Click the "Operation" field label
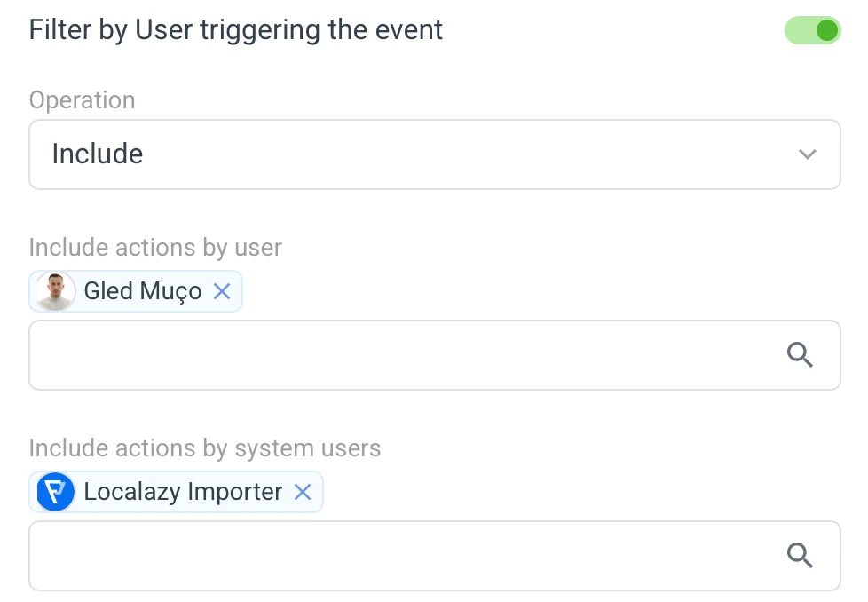The image size is (868, 602). coord(82,100)
